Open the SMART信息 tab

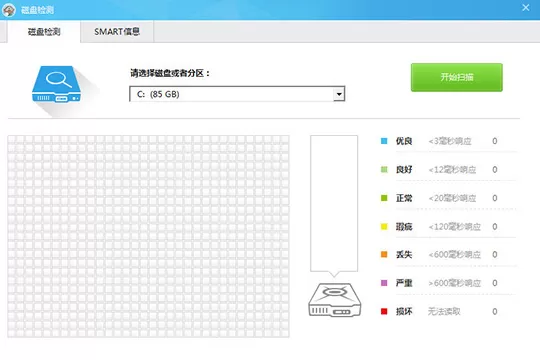(x=117, y=32)
